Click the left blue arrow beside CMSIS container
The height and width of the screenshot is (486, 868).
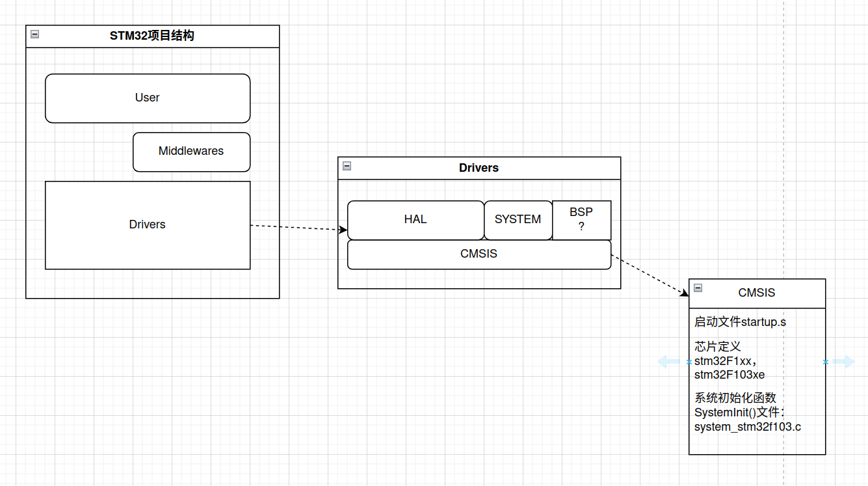tap(670, 362)
